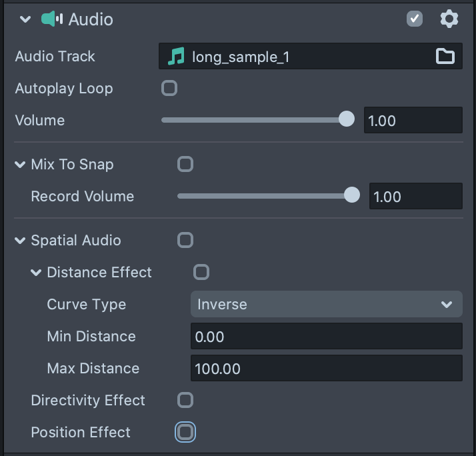Check the Directivity Effect option

click(185, 400)
